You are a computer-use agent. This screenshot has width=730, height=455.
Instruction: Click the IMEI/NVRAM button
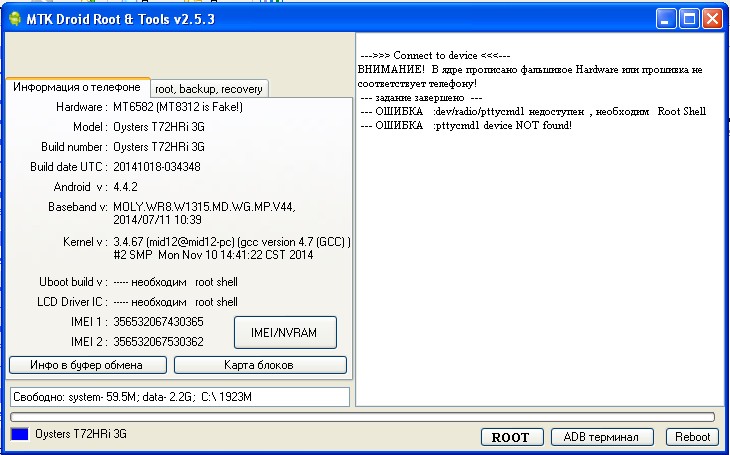pyautogui.click(x=285, y=333)
